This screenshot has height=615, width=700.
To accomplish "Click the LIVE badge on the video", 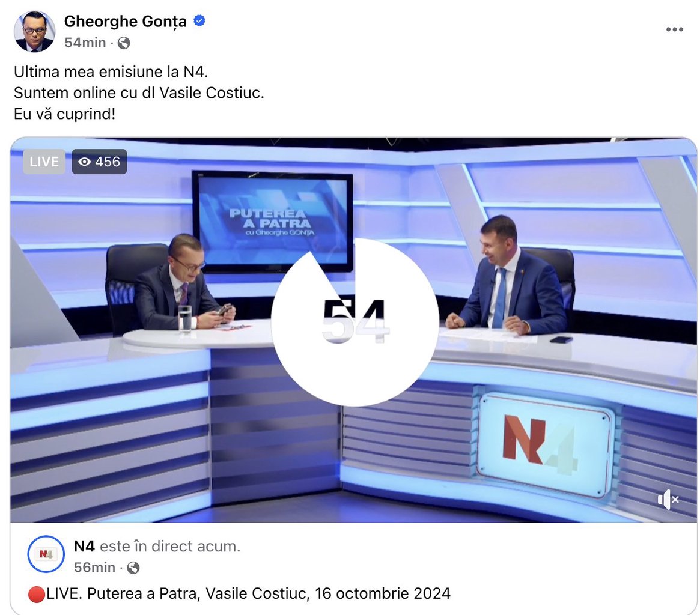I will tap(44, 162).
